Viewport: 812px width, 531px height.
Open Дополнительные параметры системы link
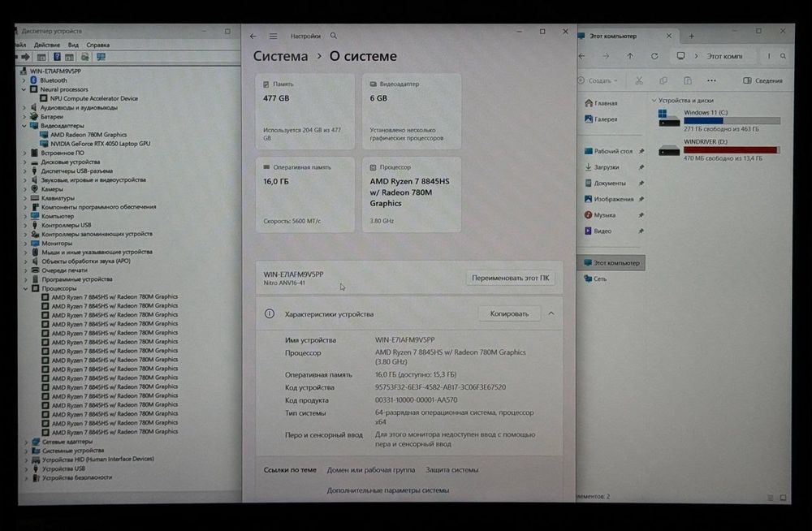point(388,490)
